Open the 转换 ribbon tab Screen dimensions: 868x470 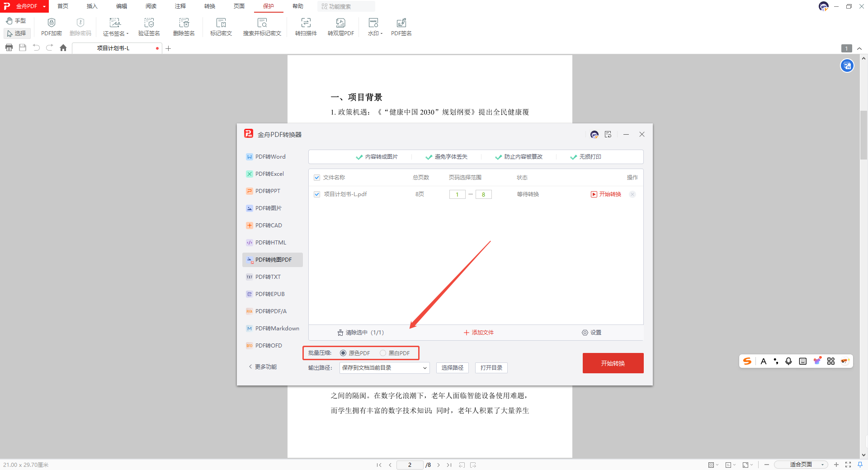click(x=210, y=6)
